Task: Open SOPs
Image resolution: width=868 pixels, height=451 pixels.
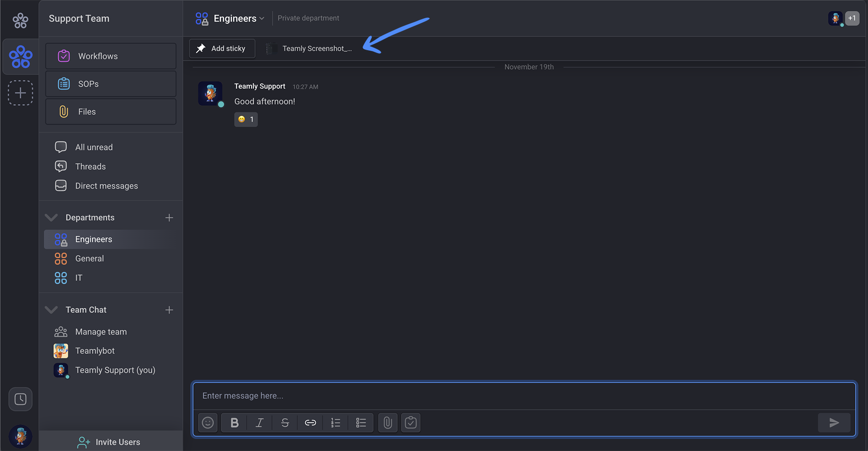Action: pos(111,84)
